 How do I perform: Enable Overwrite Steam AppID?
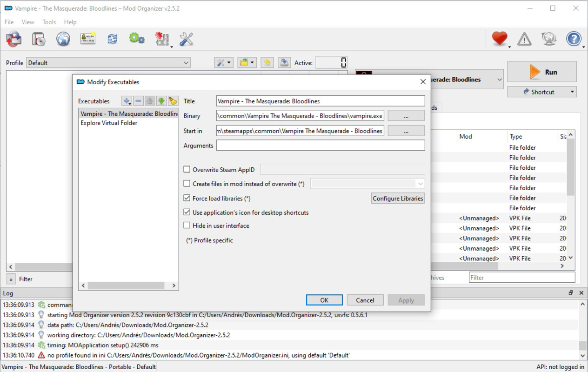[187, 169]
